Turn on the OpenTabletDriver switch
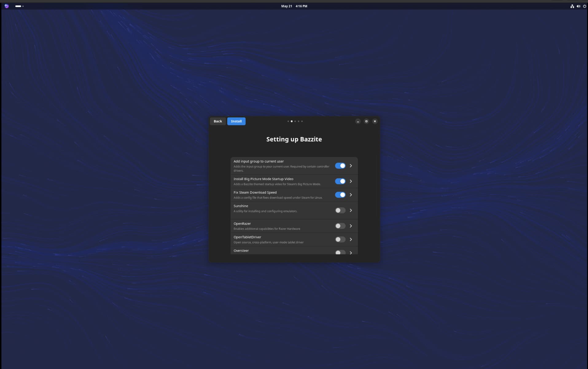 (340, 239)
